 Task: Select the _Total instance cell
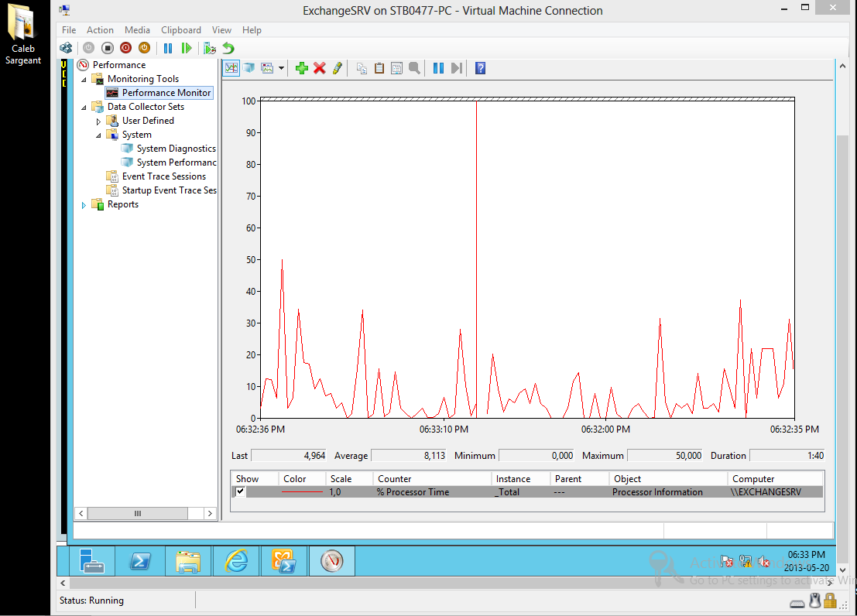point(507,492)
